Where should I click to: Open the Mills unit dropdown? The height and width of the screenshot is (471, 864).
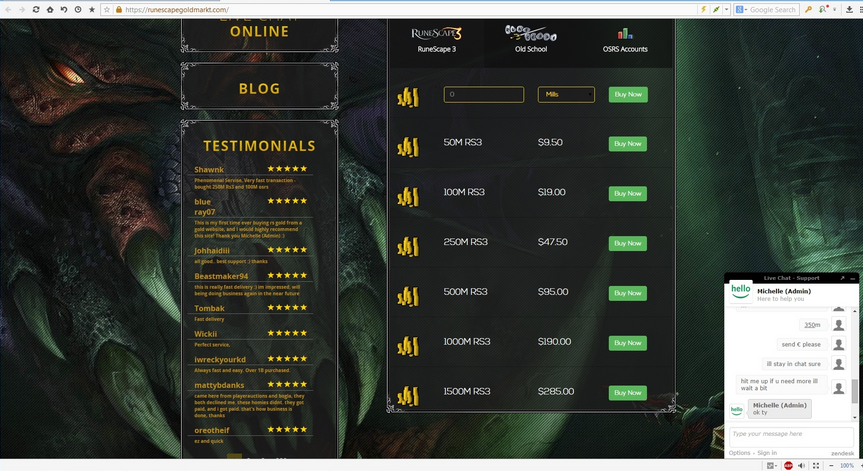pos(566,94)
